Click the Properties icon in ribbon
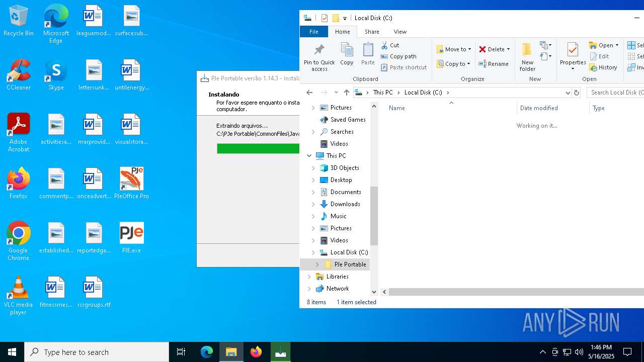Viewport: 644px width, 362px height. click(573, 50)
